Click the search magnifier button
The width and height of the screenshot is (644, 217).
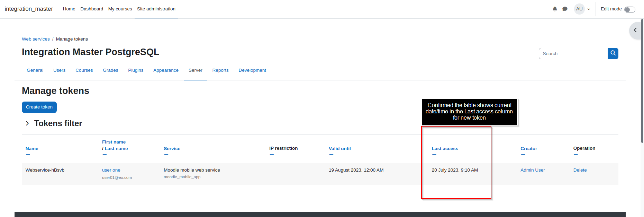(x=613, y=53)
